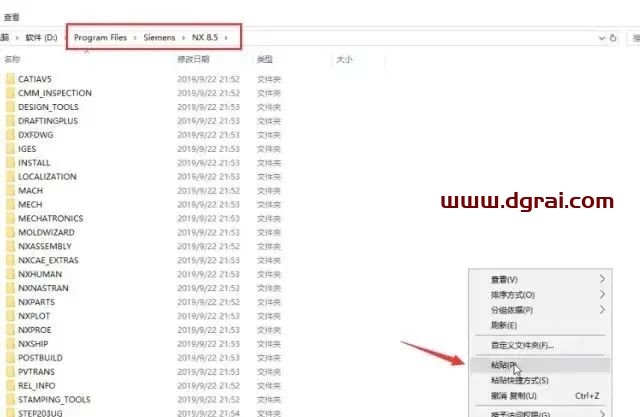Sort by 名称 column header
Viewport: 640px width, 417px height.
pos(12,60)
